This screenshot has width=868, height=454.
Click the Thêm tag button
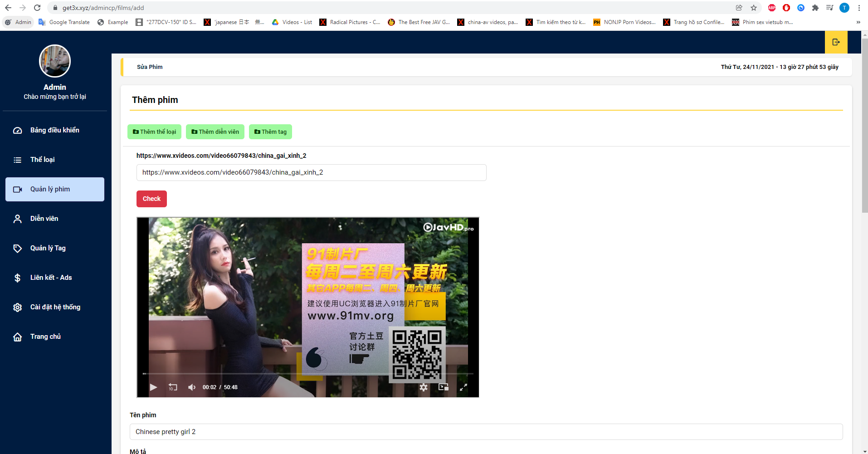point(270,132)
